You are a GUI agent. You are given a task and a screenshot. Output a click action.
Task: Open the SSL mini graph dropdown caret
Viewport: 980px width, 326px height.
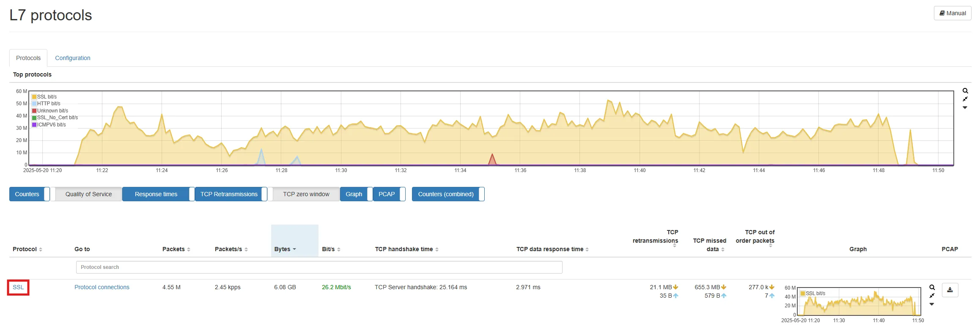(932, 304)
